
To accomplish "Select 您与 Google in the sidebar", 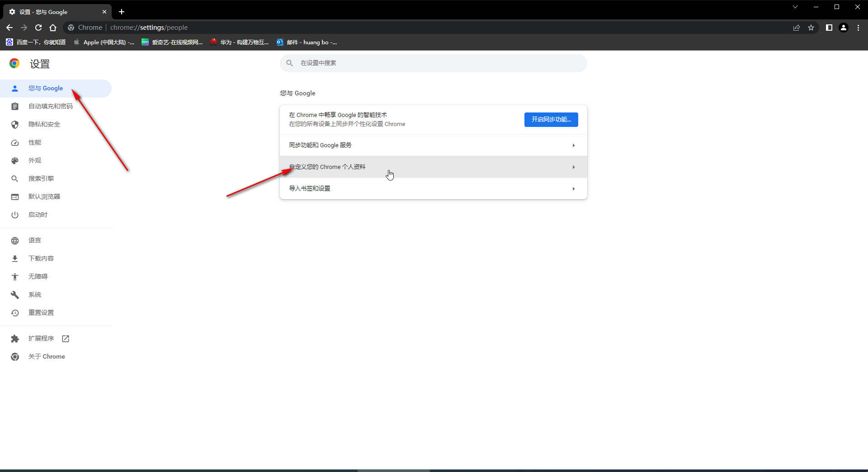I will point(56,89).
